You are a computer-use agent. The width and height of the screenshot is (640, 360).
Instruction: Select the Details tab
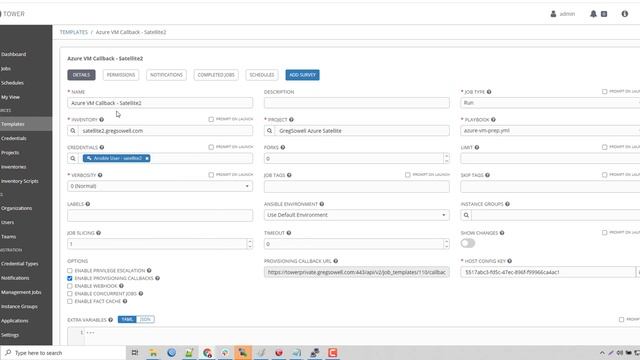81,75
